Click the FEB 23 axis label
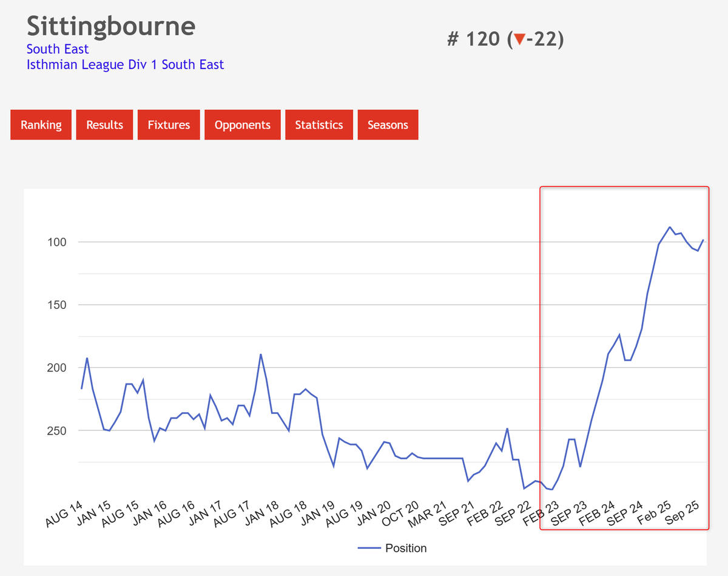The image size is (728, 576). tap(541, 513)
